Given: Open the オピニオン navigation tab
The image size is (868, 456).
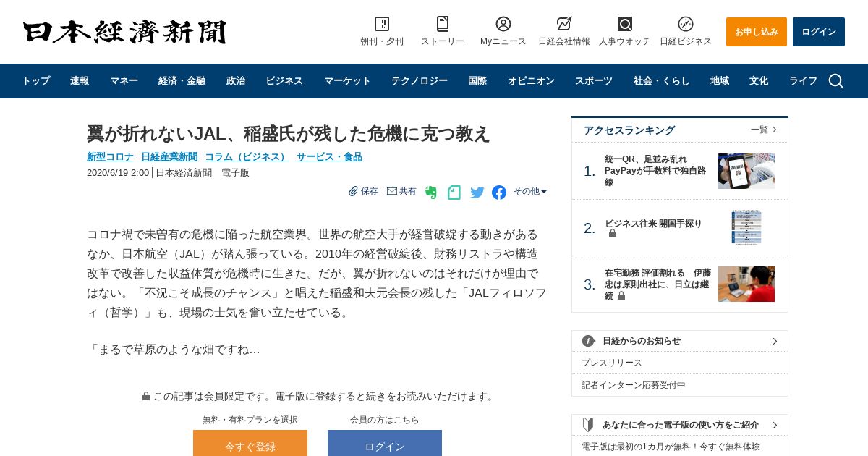Looking at the screenshot, I should (531, 81).
